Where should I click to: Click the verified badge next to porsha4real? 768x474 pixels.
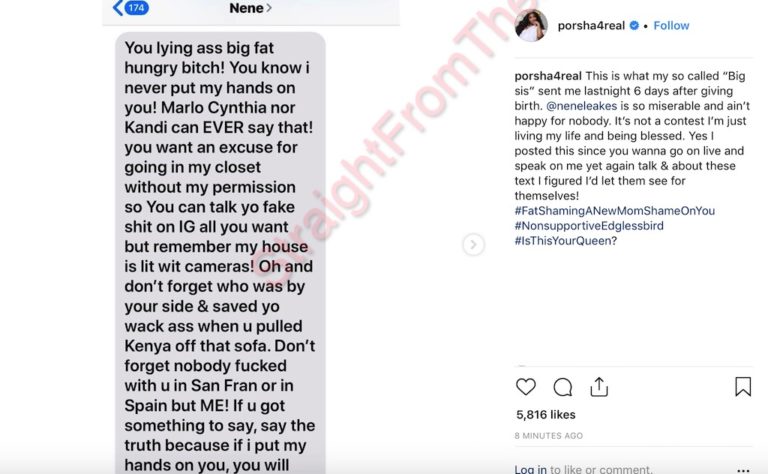click(634, 25)
